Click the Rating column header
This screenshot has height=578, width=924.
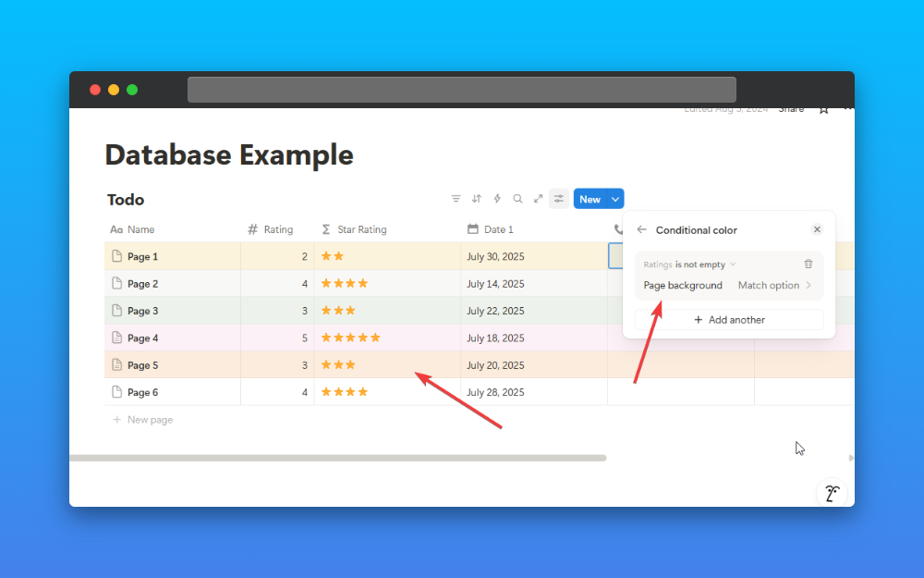tap(271, 229)
